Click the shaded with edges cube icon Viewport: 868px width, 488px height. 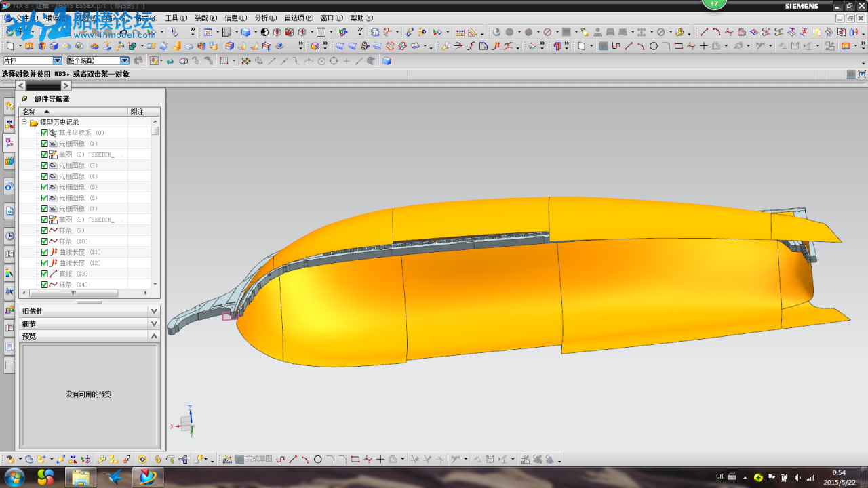point(245,32)
